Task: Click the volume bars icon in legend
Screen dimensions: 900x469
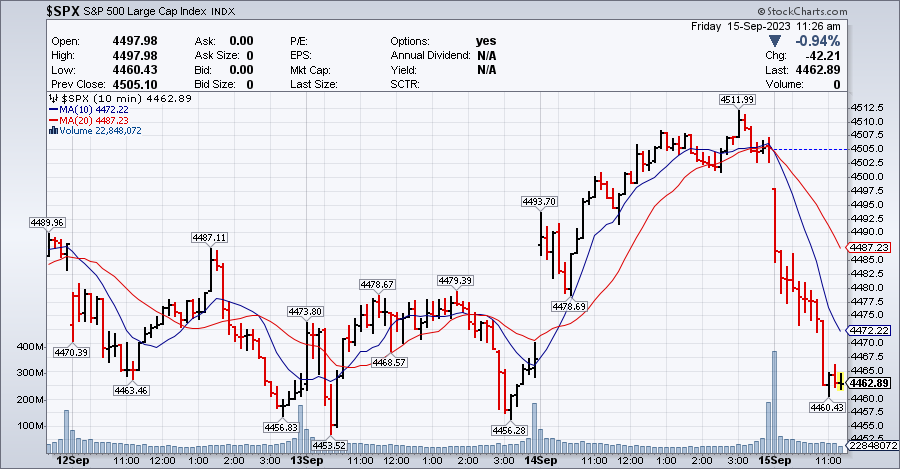Action: coord(53,131)
